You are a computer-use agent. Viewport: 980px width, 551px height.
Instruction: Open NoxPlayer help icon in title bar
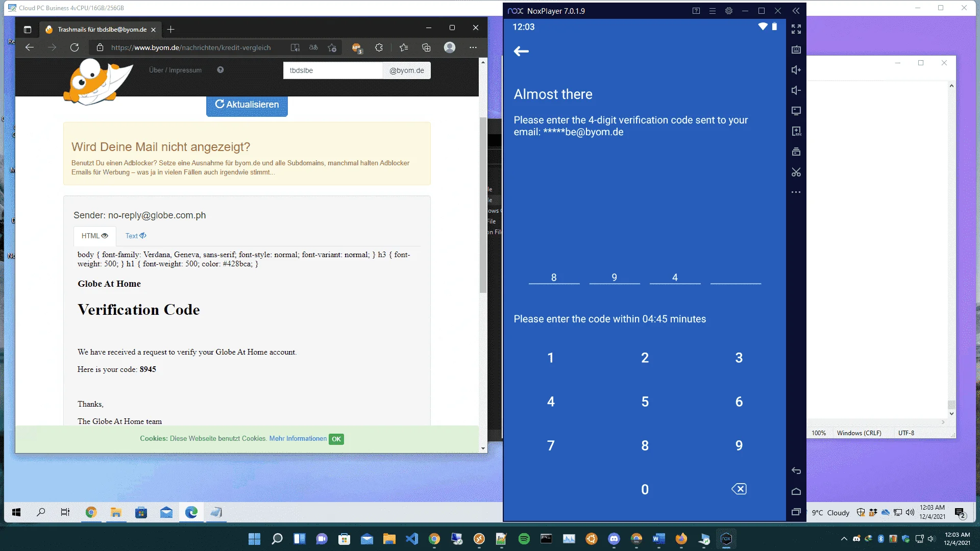[x=696, y=11]
